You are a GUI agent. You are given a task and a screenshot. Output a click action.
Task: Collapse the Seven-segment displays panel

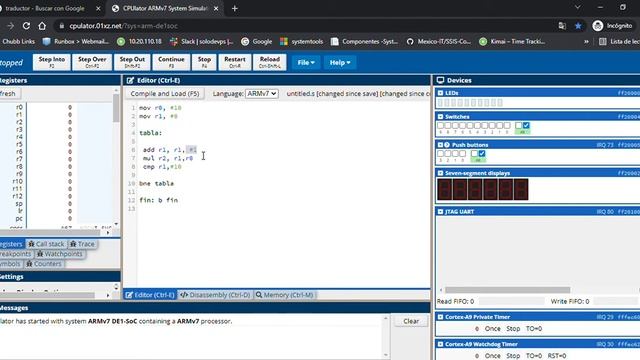pyautogui.click(x=440, y=173)
